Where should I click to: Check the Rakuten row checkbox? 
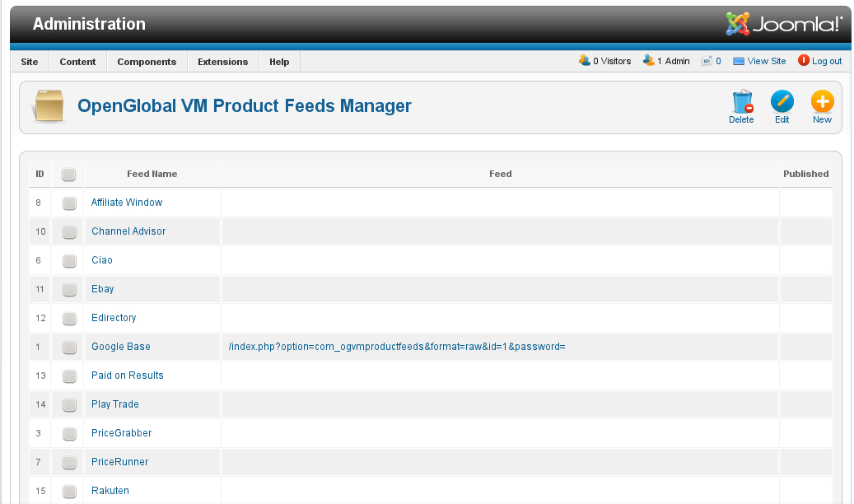point(69,492)
